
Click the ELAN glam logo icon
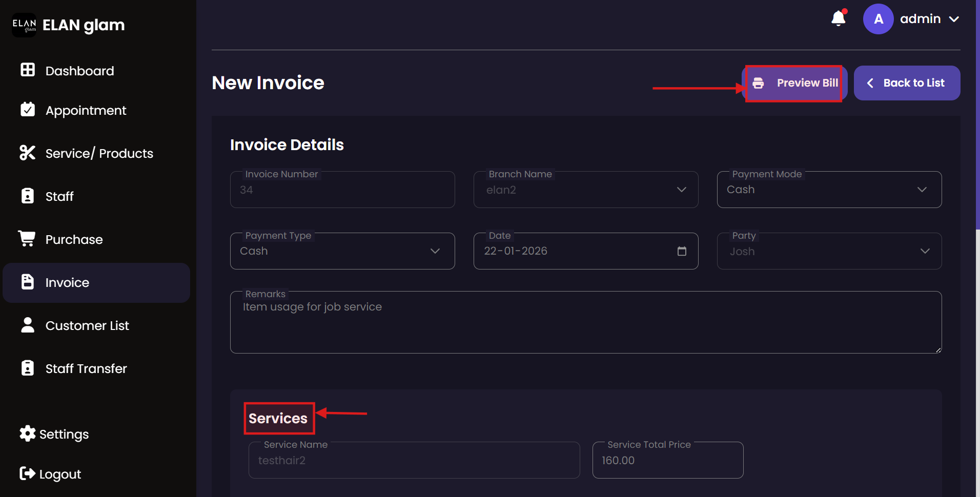(24, 25)
